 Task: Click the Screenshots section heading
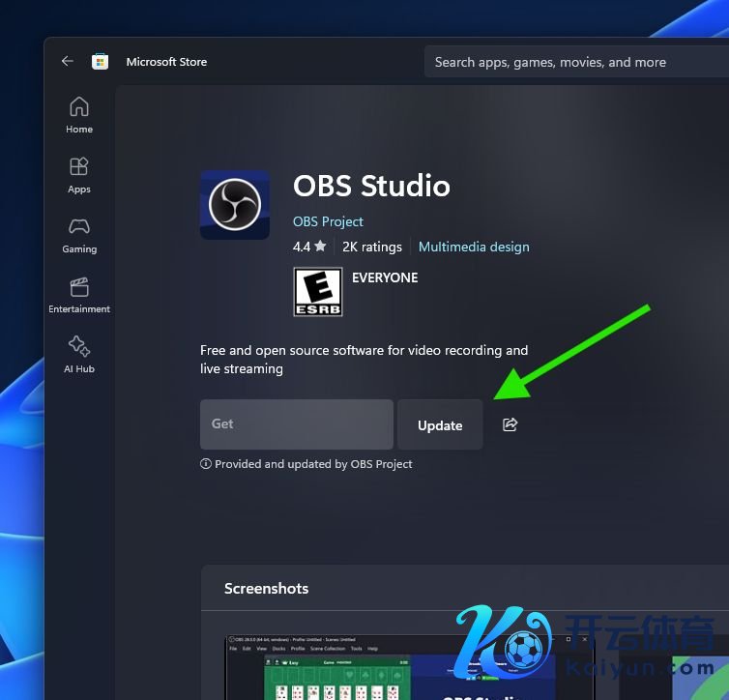[x=267, y=588]
